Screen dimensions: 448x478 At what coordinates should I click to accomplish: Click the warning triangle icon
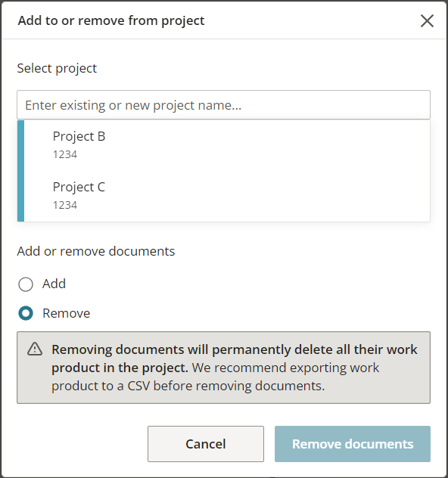[x=35, y=349]
